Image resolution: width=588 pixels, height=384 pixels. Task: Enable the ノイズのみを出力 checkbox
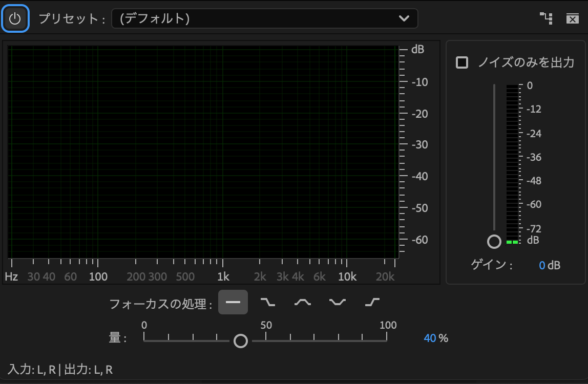coord(462,63)
